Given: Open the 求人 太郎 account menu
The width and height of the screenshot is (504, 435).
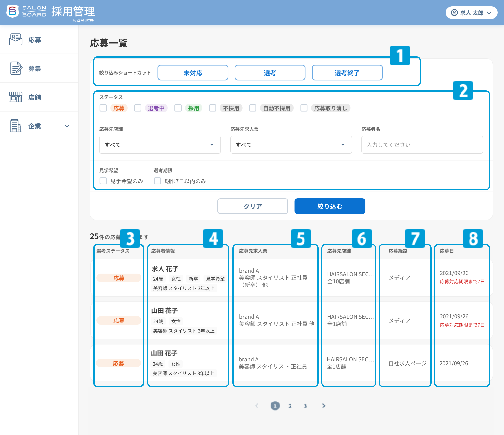Looking at the screenshot, I should 471,13.
